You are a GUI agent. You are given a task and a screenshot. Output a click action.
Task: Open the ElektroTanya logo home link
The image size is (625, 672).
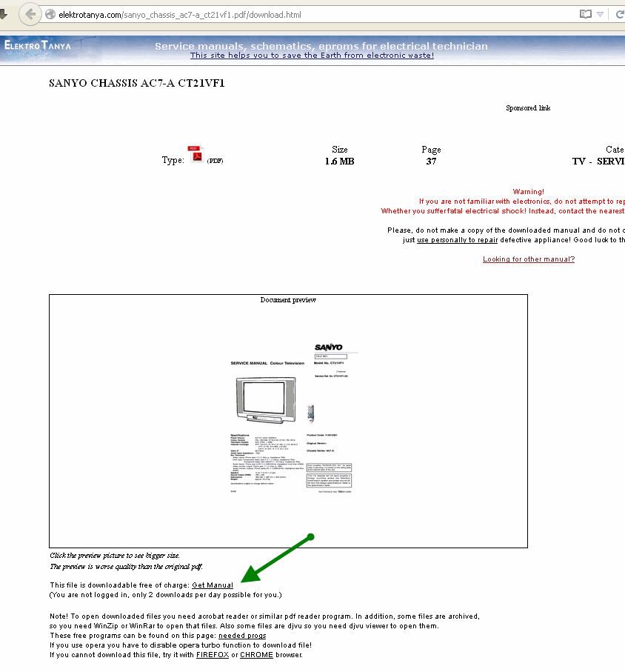click(x=38, y=45)
